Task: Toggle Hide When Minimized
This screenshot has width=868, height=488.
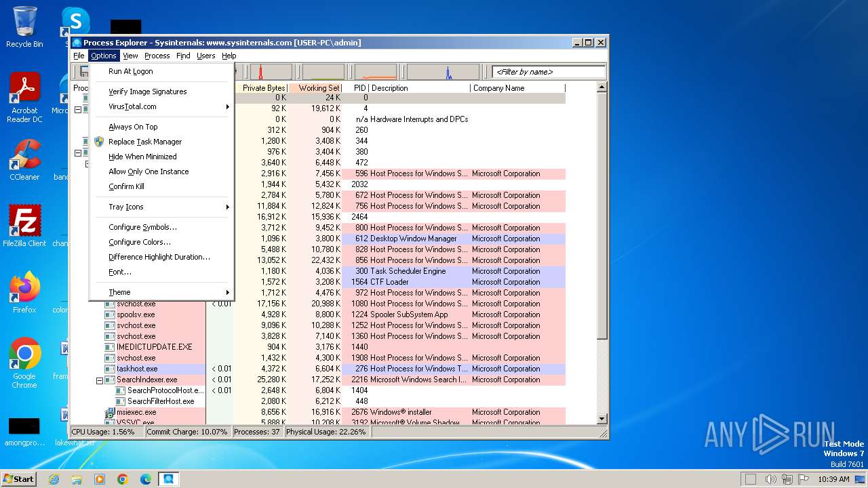Action: [161, 157]
